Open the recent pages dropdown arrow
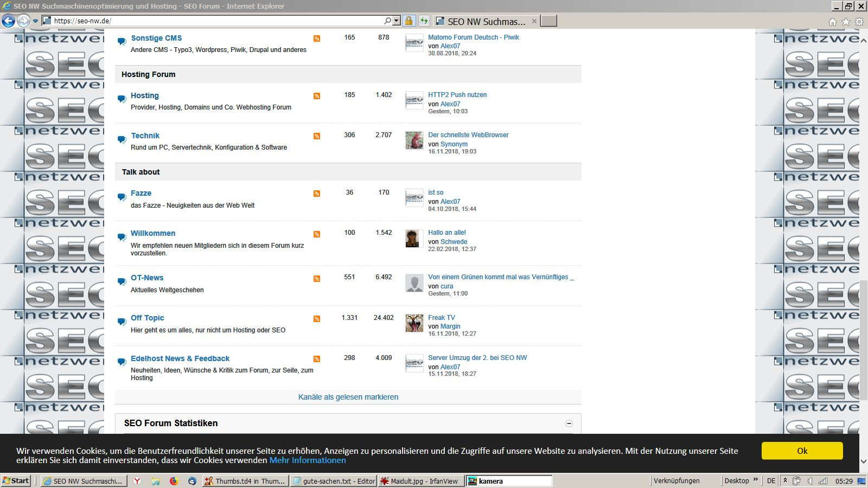This screenshot has width=868, height=488. (36, 21)
